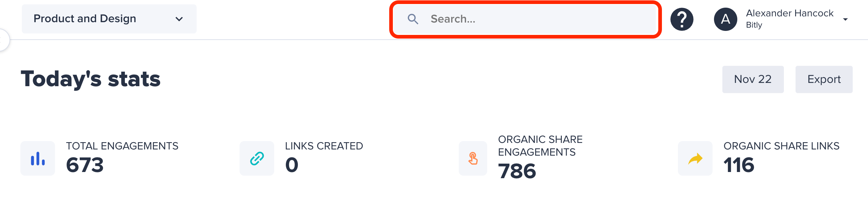Click the Export button

coord(824,79)
